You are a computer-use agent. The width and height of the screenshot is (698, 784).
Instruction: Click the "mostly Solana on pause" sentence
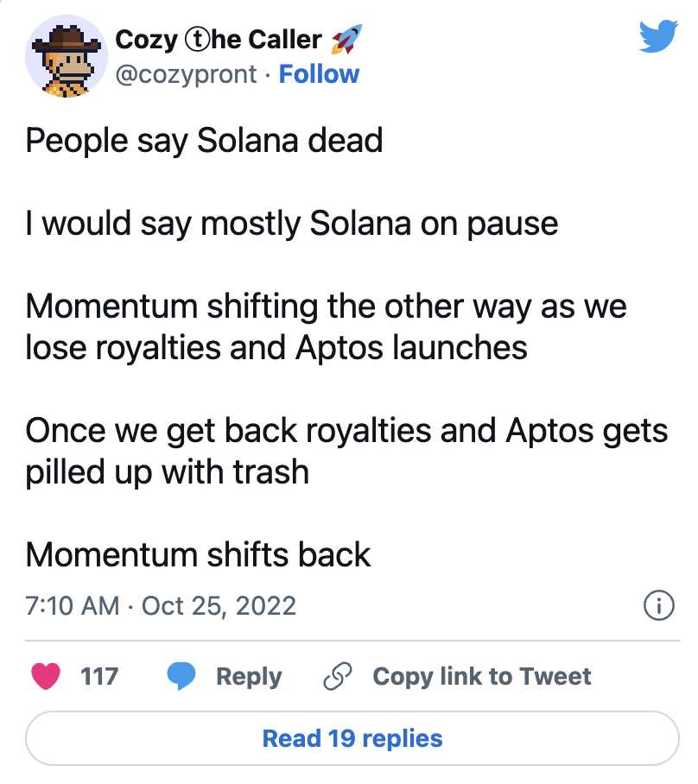pyautogui.click(x=292, y=223)
